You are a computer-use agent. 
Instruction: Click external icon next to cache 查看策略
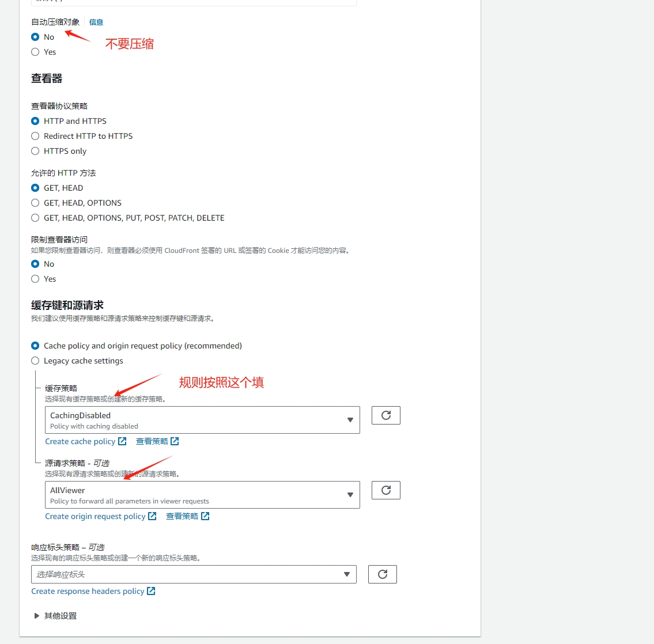pyautogui.click(x=175, y=441)
